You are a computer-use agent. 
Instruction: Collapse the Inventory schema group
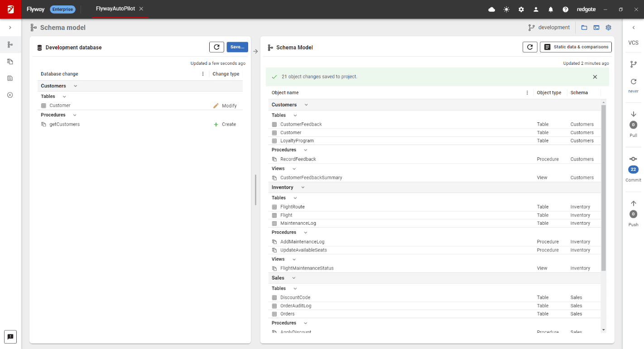click(303, 187)
